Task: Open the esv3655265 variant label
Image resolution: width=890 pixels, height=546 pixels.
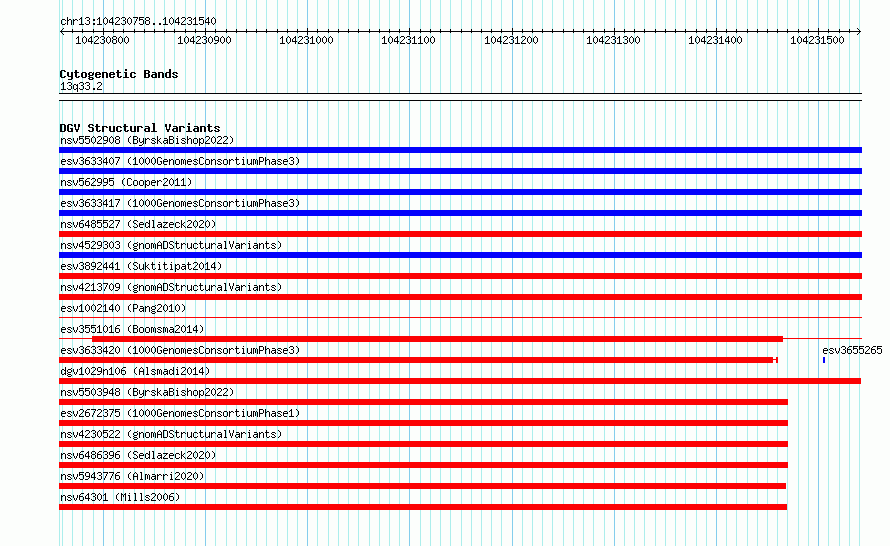Action: point(852,350)
